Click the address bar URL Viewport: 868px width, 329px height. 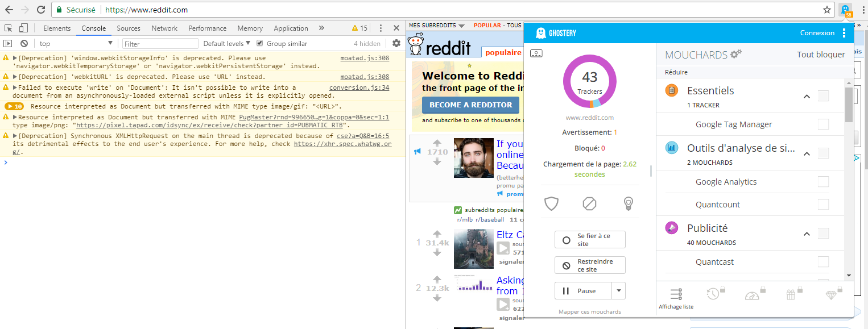coord(147,10)
